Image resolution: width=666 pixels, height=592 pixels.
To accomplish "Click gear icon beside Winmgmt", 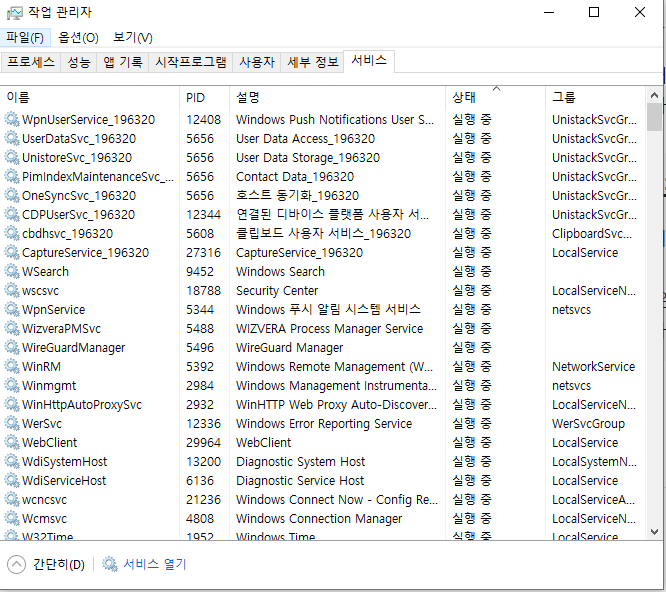I will pos(12,386).
